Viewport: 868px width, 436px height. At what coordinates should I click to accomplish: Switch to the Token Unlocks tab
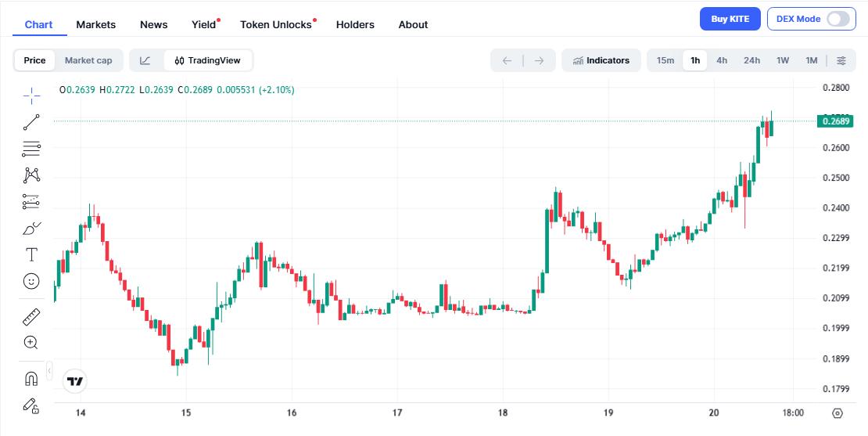tap(276, 24)
